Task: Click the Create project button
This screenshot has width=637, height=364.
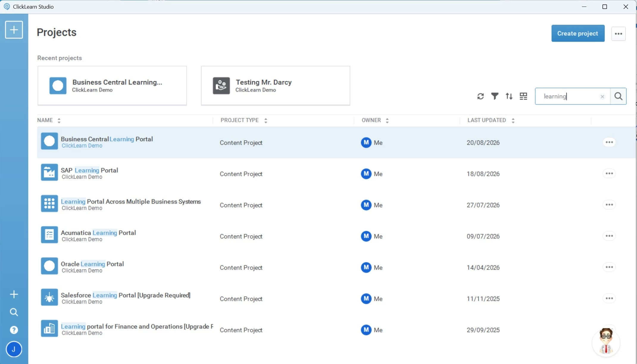Action: [578, 33]
